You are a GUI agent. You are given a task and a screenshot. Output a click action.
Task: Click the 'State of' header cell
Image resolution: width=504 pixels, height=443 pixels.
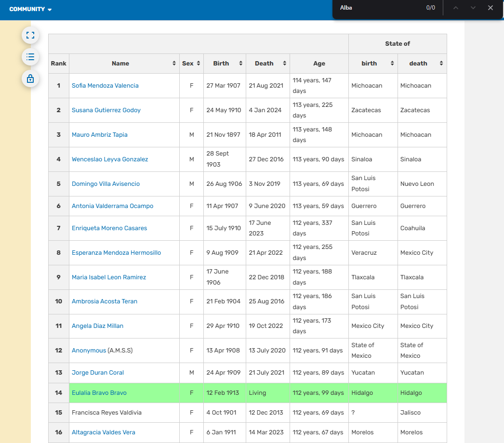pyautogui.click(x=398, y=44)
